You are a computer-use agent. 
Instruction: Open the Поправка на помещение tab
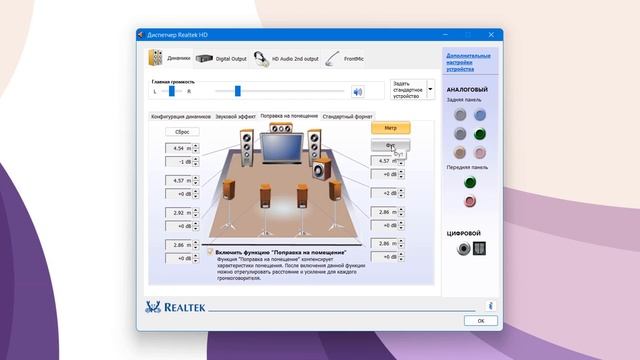pyautogui.click(x=289, y=116)
